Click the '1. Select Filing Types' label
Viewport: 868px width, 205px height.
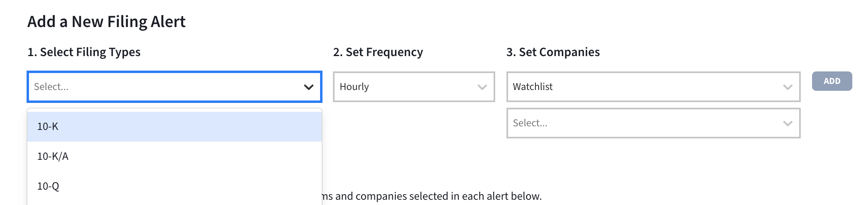coord(84,52)
